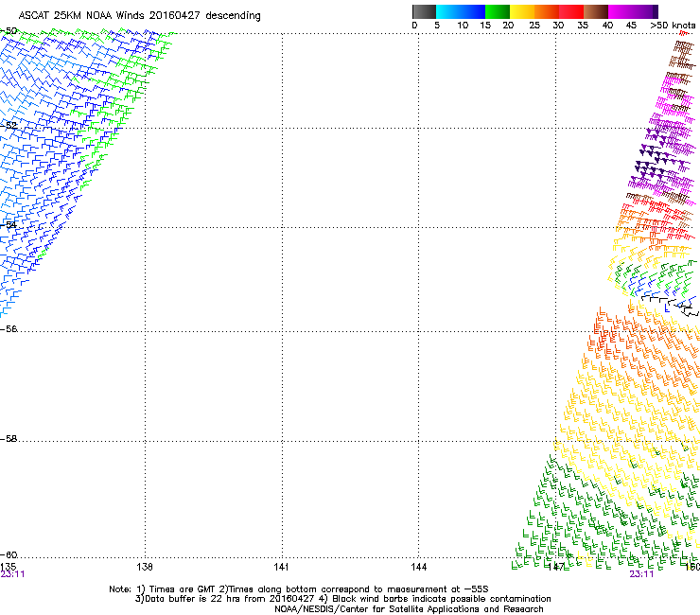Click the title 'ASCAT 25KM NOAA Winds 20160427 descending'
The height and width of the screenshot is (615, 700).
pyautogui.click(x=139, y=16)
